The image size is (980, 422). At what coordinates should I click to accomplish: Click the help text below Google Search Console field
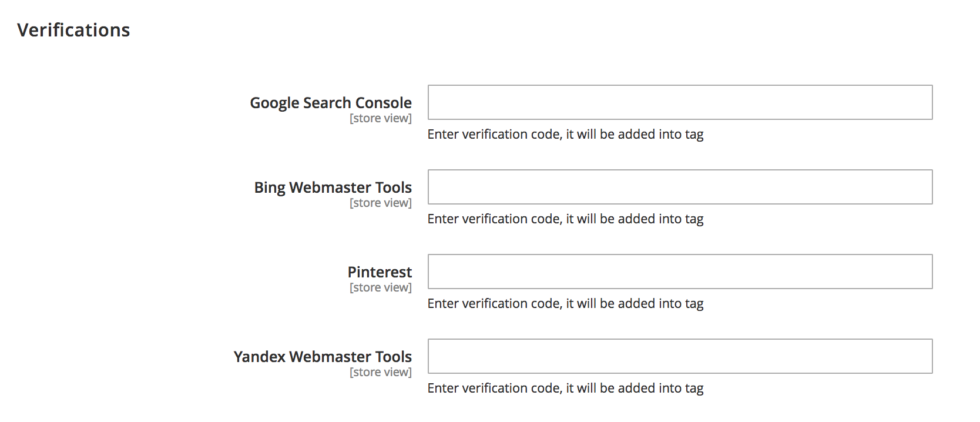(x=565, y=135)
